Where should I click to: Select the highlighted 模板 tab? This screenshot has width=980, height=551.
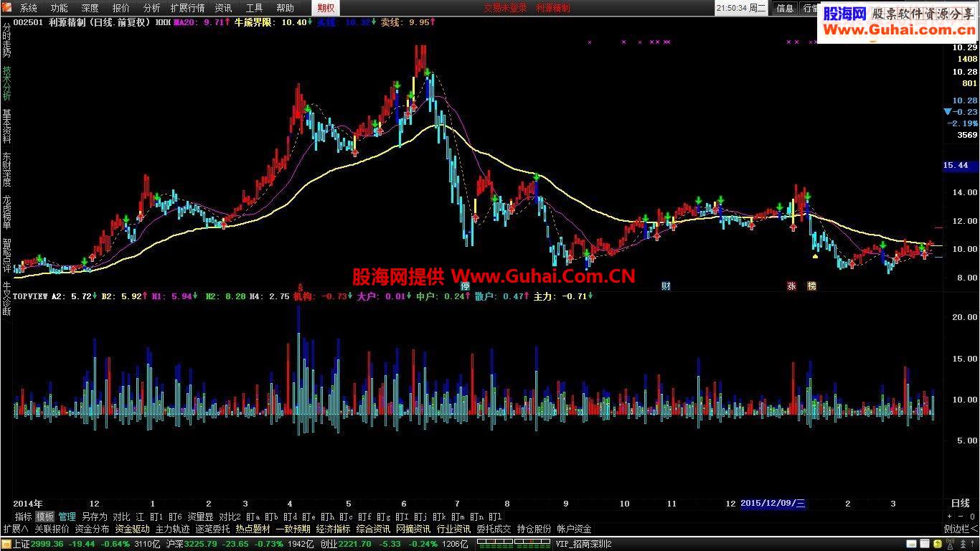[x=45, y=517]
